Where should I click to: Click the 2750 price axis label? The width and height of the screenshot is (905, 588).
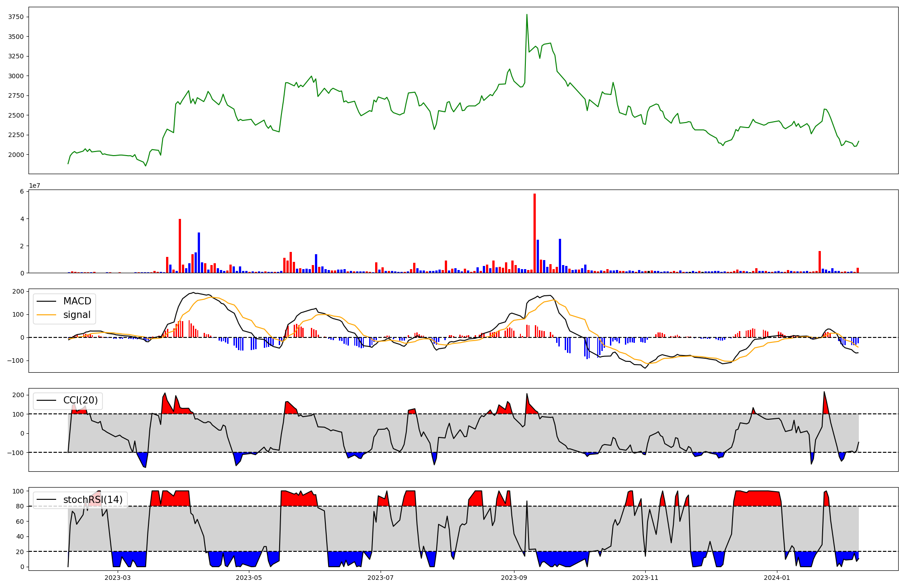[x=16, y=95]
